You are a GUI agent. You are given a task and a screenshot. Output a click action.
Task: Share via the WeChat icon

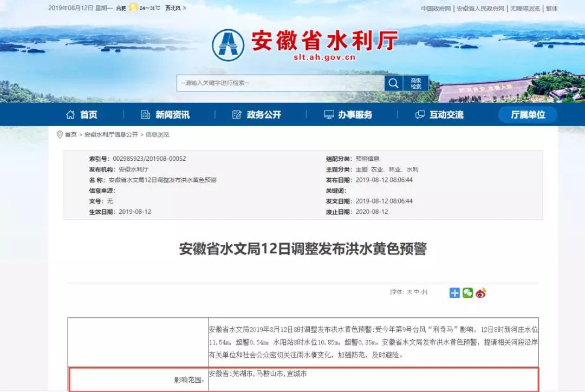click(467, 293)
